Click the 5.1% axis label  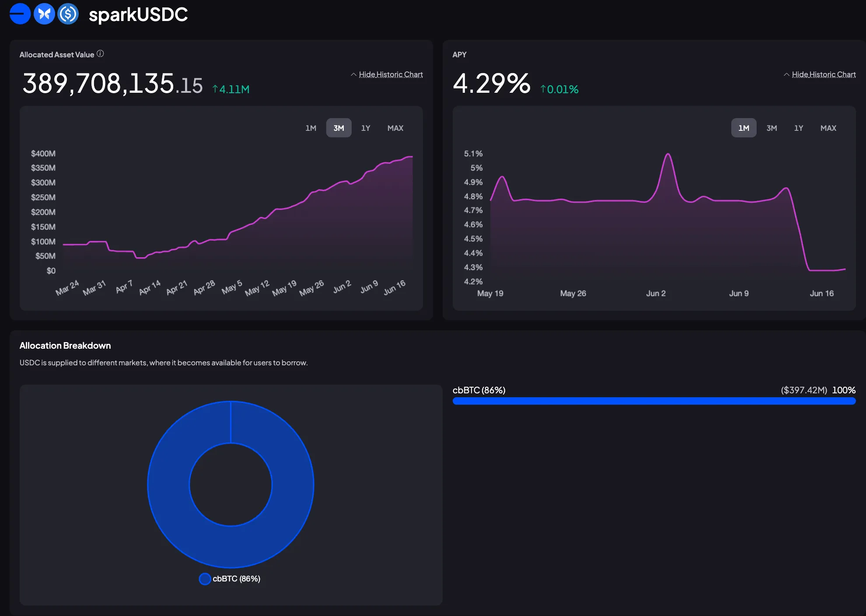coord(473,154)
